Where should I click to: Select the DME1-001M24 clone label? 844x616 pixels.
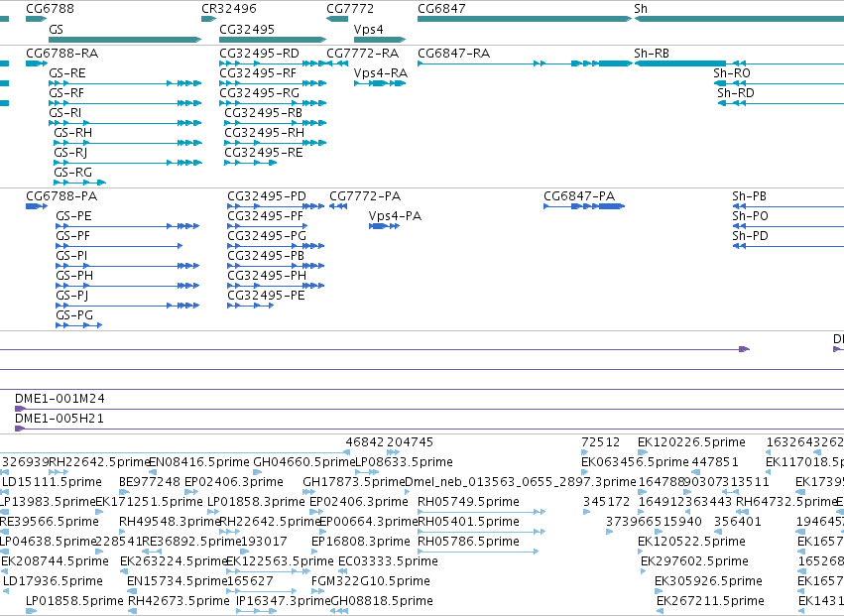[60, 399]
